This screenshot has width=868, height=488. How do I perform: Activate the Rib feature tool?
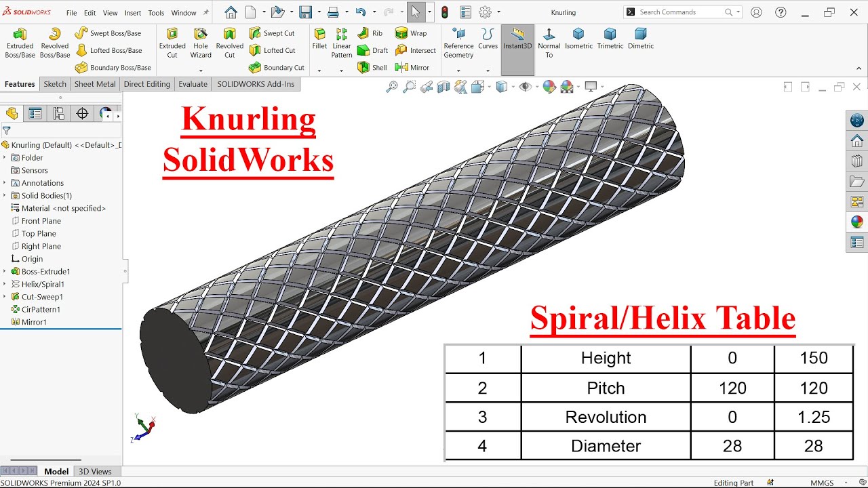[x=370, y=33]
